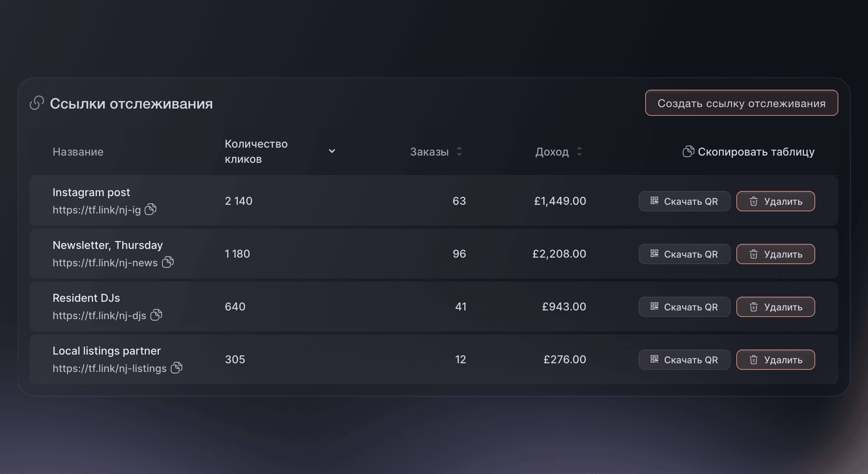Image resolution: width=868 pixels, height=474 pixels.
Task: Click Скопировать таблицу to copy table
Action: [748, 152]
